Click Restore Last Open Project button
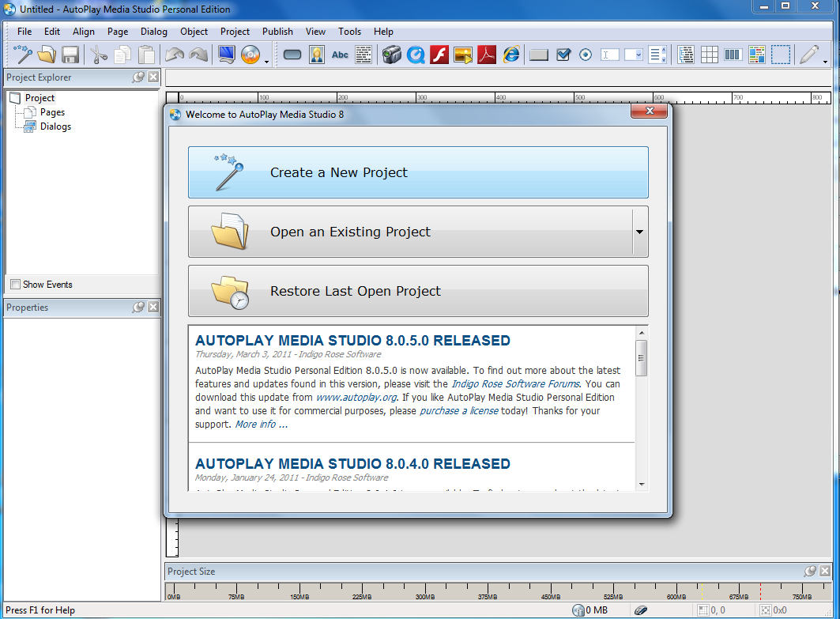The image size is (840, 619). click(418, 291)
